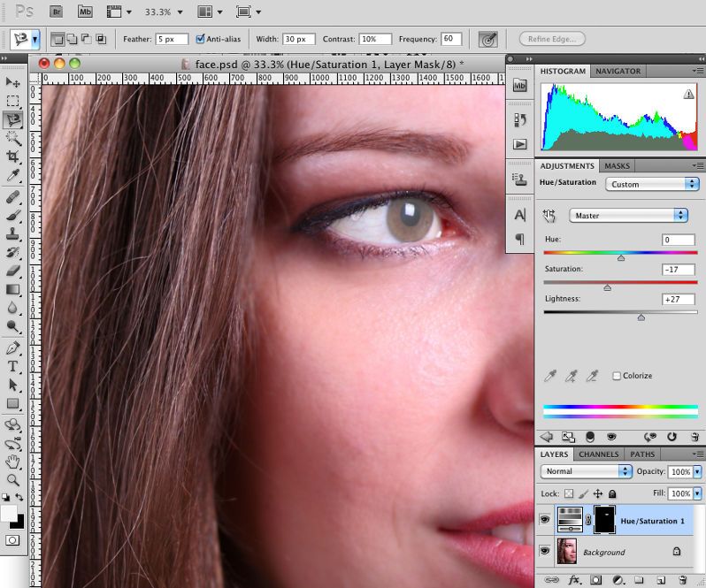
Task: Open the Hue/Saturation preset dropdown showing Custom
Action: pyautogui.click(x=653, y=184)
